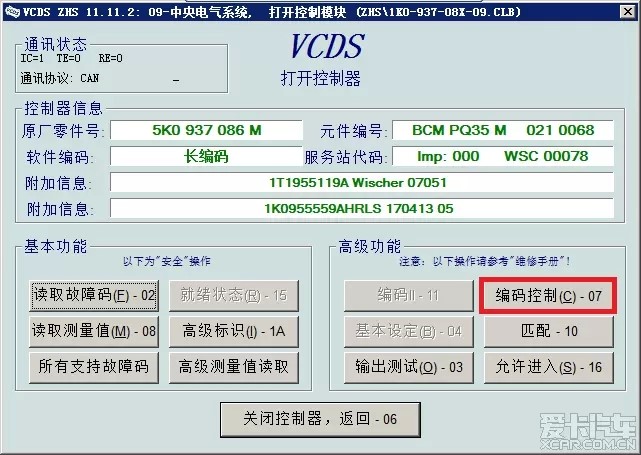
Task: Click the disabled 就绪状态 - 15 button
Action: [234, 295]
